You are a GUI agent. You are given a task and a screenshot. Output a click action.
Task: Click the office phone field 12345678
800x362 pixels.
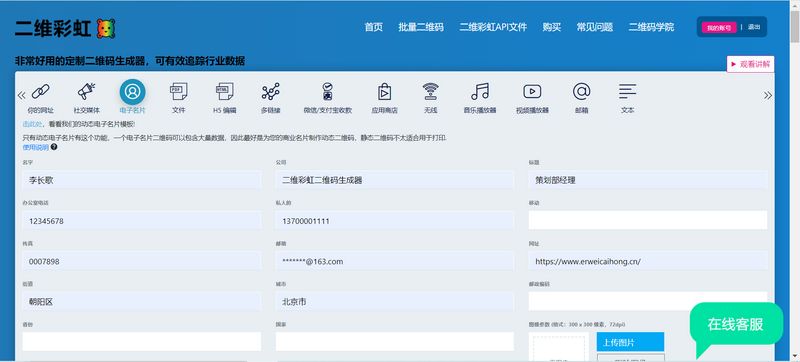(141, 221)
